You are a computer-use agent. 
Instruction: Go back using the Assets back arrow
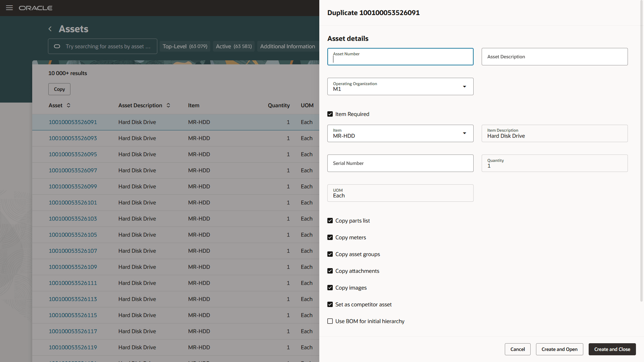pyautogui.click(x=50, y=29)
